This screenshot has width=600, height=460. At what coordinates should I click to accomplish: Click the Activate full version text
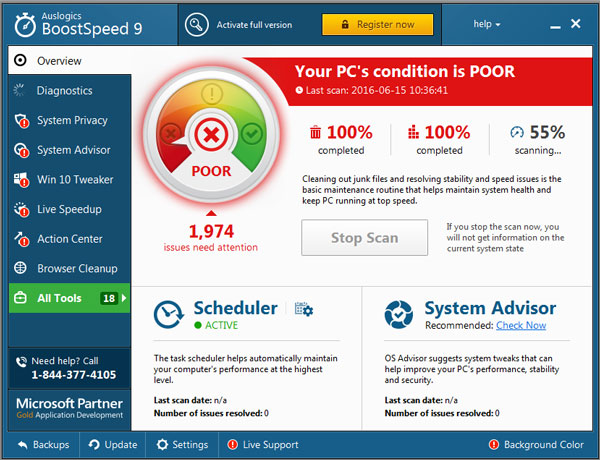tap(254, 25)
